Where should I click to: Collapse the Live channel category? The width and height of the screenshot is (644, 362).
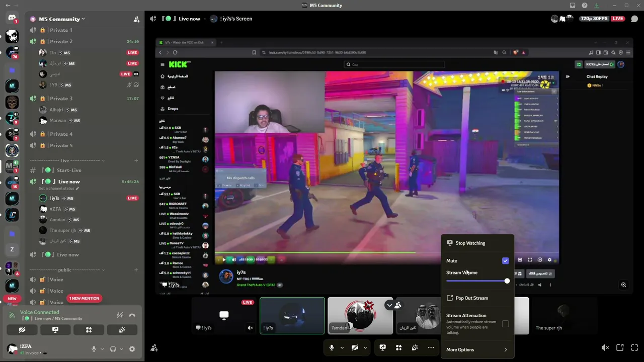point(65,161)
